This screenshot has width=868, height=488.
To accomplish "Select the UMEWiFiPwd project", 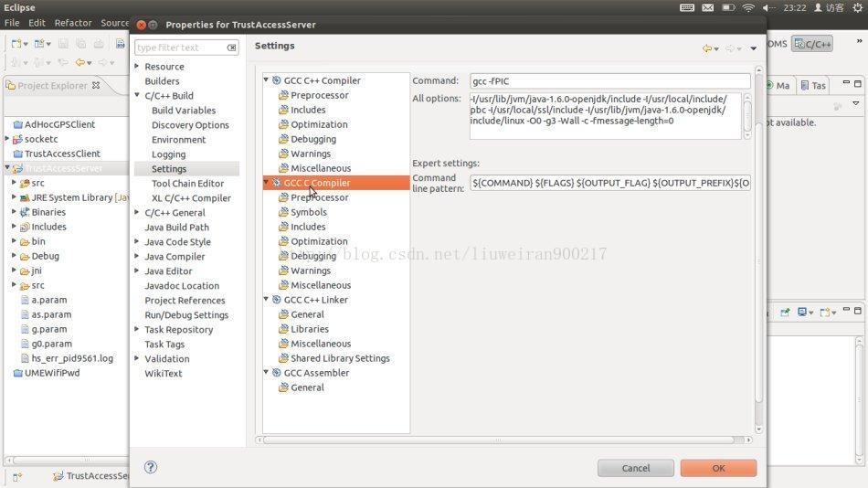I will pos(47,373).
